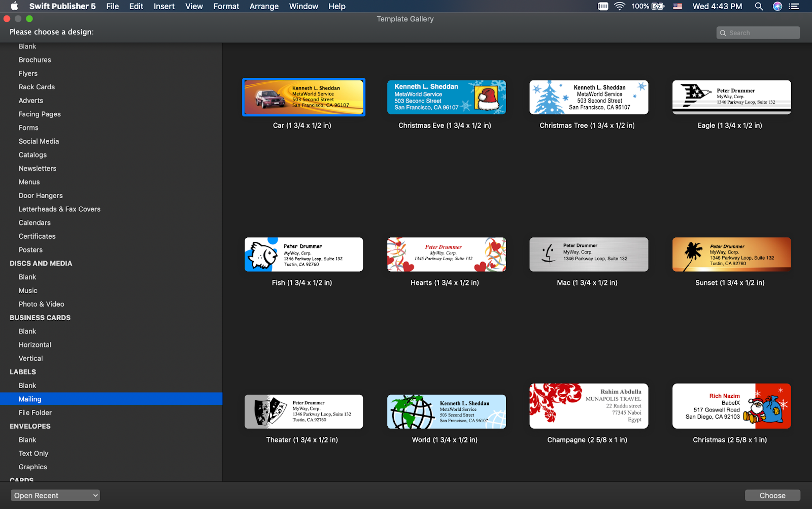Screen dimensions: 812x509
Task: Pick the Champagne mailing label design
Action: 589,406
